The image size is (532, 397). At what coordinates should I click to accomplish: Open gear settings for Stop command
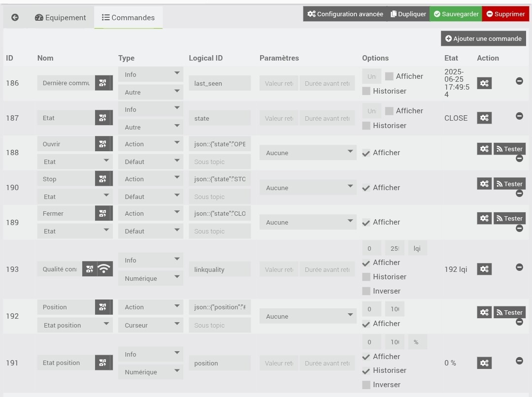(x=484, y=184)
